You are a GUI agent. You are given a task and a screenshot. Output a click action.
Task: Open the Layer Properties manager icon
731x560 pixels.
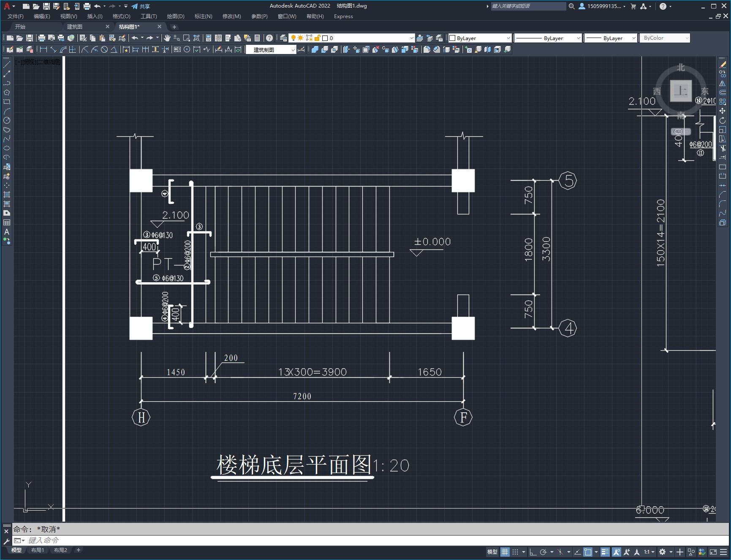(x=283, y=38)
